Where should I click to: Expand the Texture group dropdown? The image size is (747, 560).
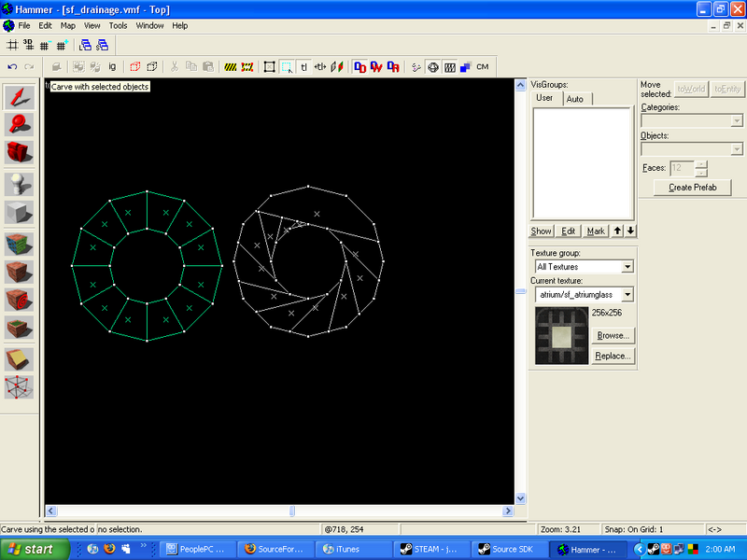[627, 267]
